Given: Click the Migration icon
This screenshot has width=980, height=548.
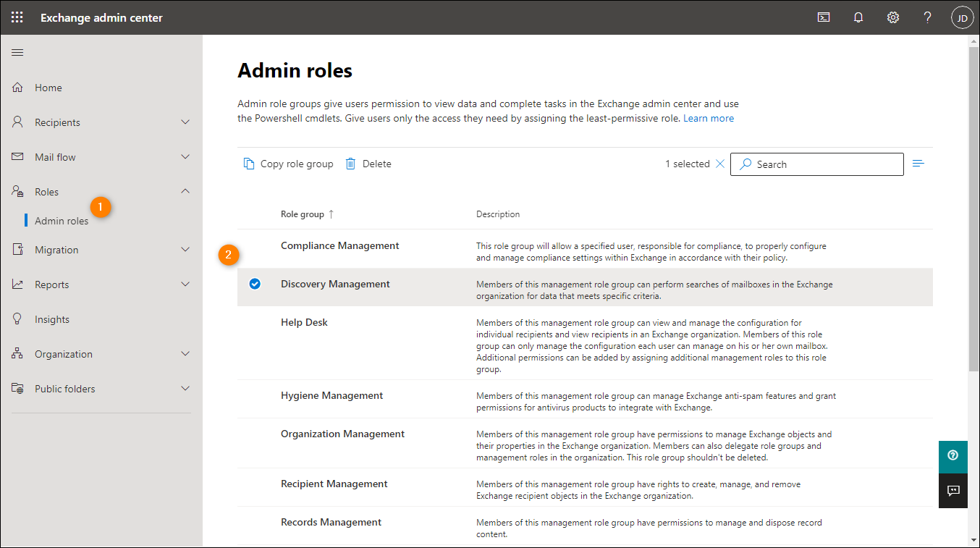Looking at the screenshot, I should (x=18, y=250).
